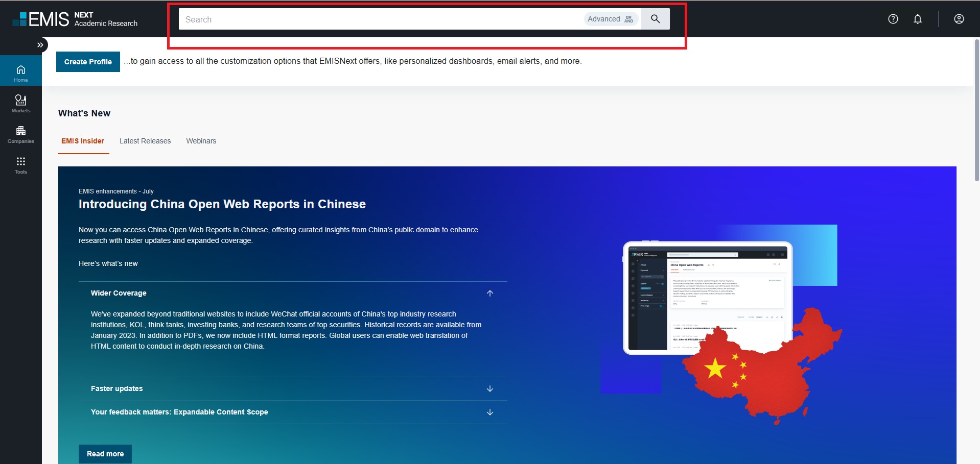Go to Home in the sidebar
The width and height of the screenshot is (980, 464).
(x=21, y=73)
